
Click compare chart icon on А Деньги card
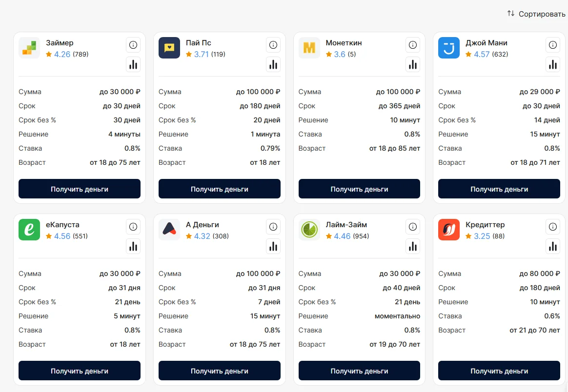[273, 246]
